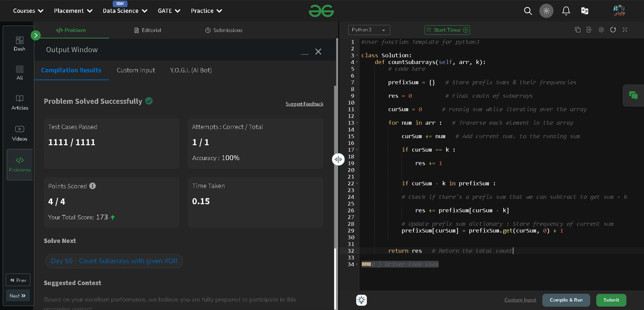The image size is (644, 310).
Task: Click the 1111 / 1111 test cases value
Action: pyautogui.click(x=72, y=142)
